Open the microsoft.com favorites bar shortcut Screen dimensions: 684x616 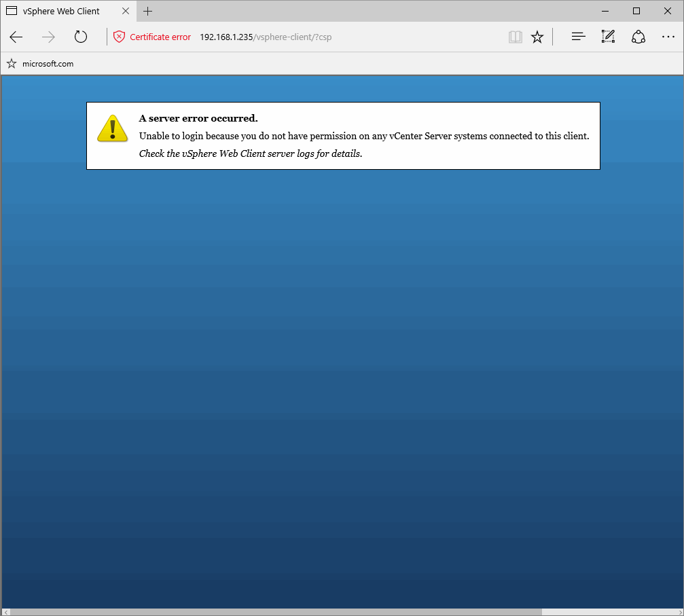46,63
